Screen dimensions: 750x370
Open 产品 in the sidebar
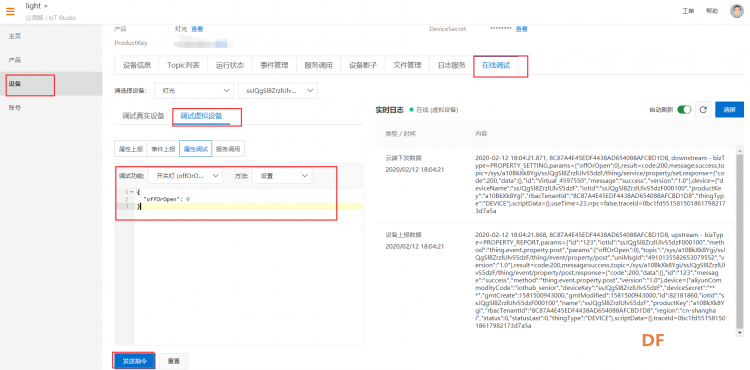[x=51, y=60]
